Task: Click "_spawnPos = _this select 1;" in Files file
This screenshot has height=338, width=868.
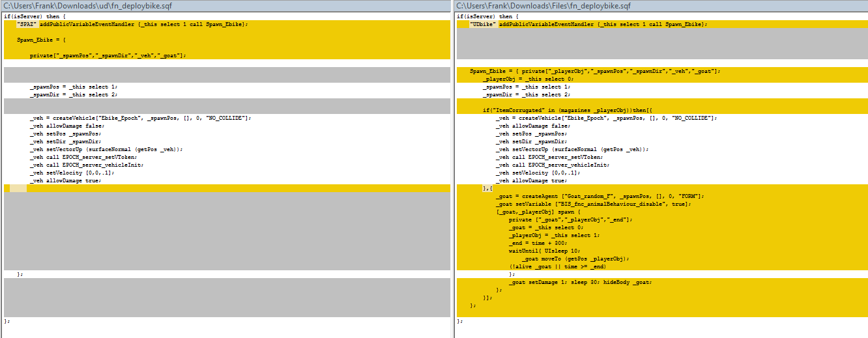Action: (x=527, y=87)
